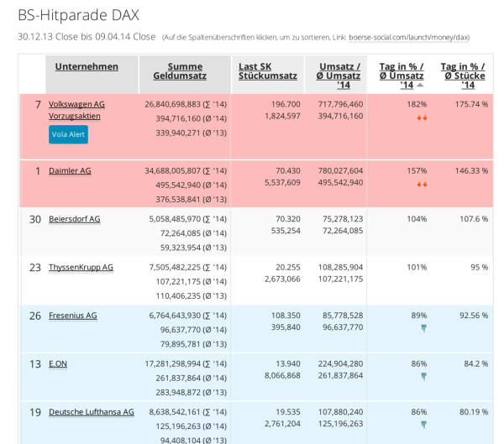504x444 pixels.
Task: Sort by Last SK Stückumsatz header
Action: pos(267,71)
